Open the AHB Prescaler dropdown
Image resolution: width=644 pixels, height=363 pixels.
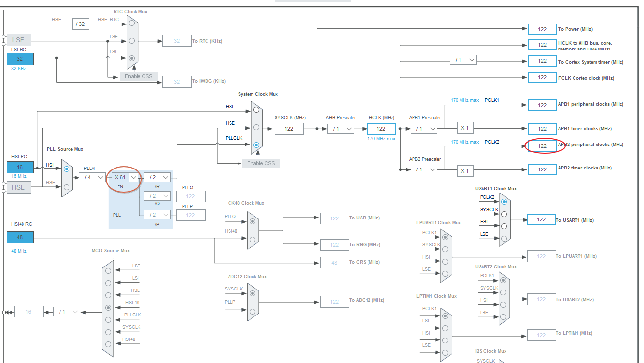pyautogui.click(x=341, y=129)
